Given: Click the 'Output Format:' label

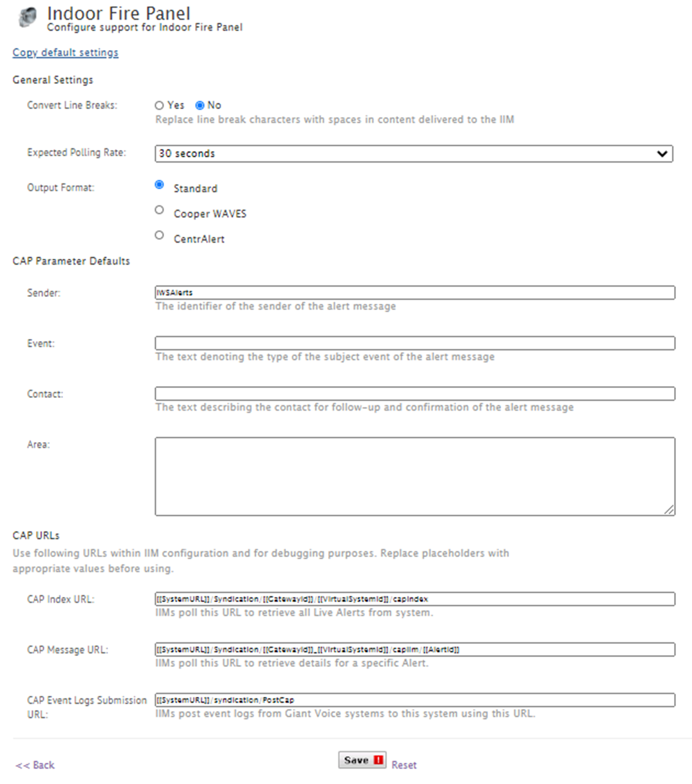Looking at the screenshot, I should click(x=61, y=188).
